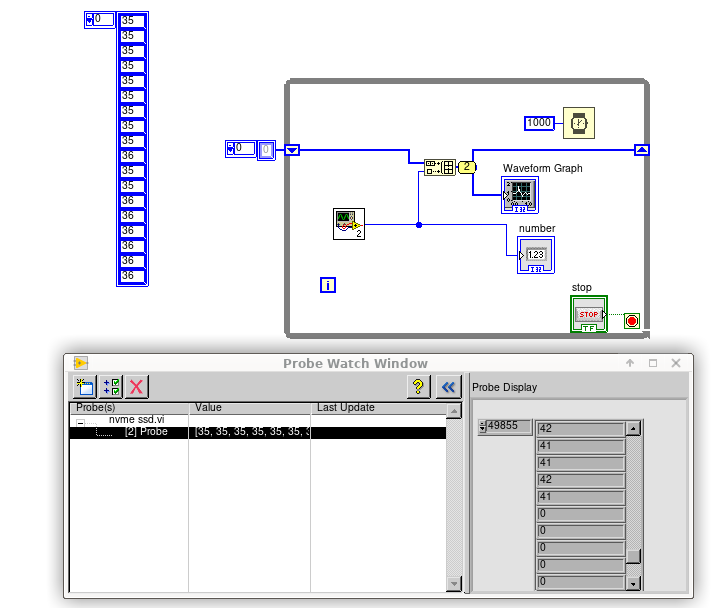Click the Value column header
The height and width of the screenshot is (608, 723).
coord(249,408)
